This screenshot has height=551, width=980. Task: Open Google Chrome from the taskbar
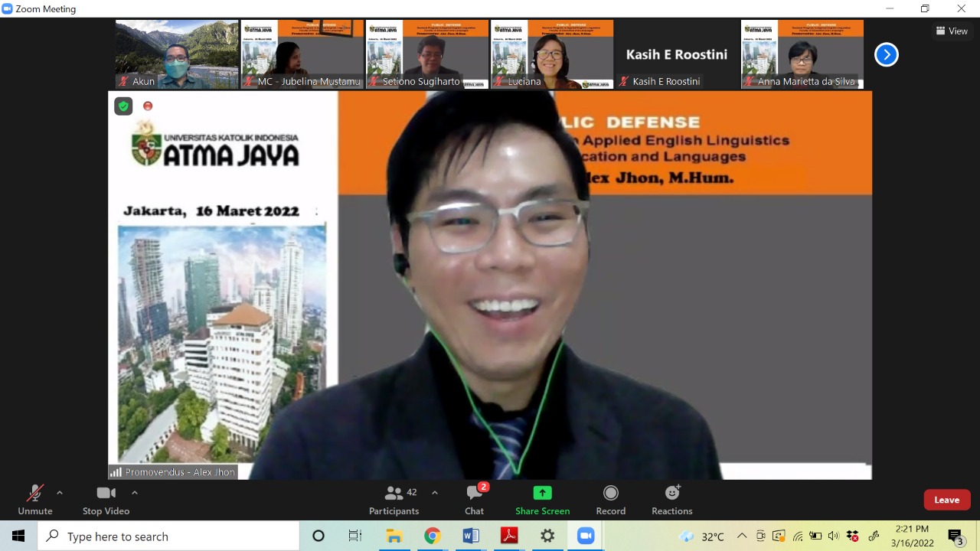tap(433, 536)
